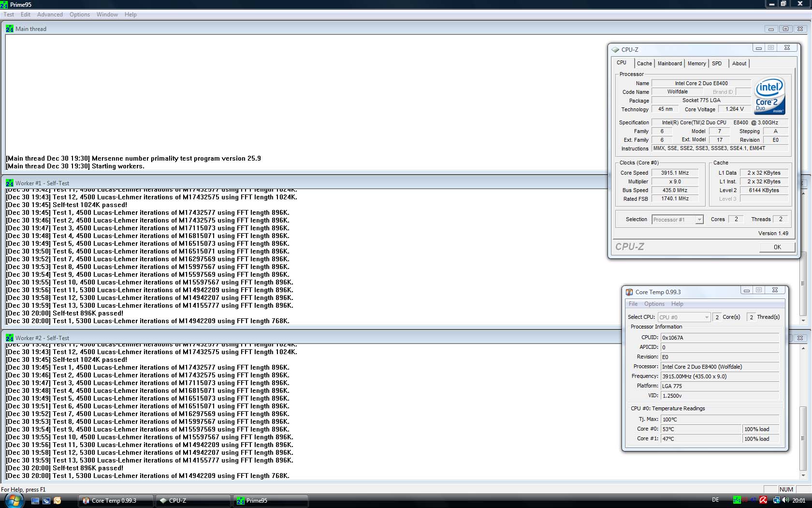Open Selection Processor #1 dropdown in CPU-Z

tap(677, 220)
